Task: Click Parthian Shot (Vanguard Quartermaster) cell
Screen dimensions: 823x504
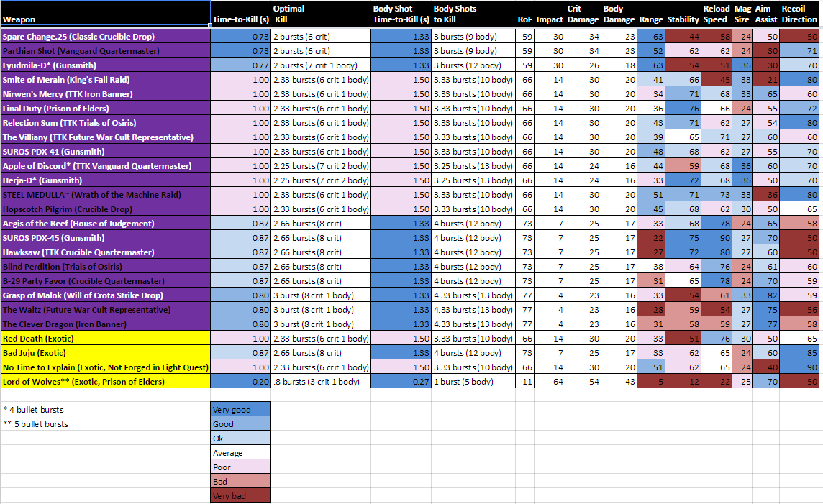Action: (x=106, y=51)
